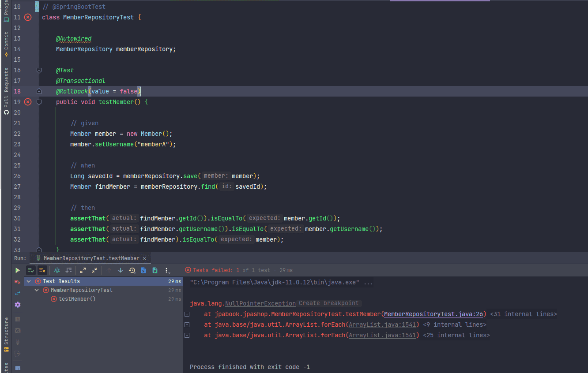Screen dimensions: 588x373
Task: Open run configuration settings gear icon
Action: [x=18, y=305]
